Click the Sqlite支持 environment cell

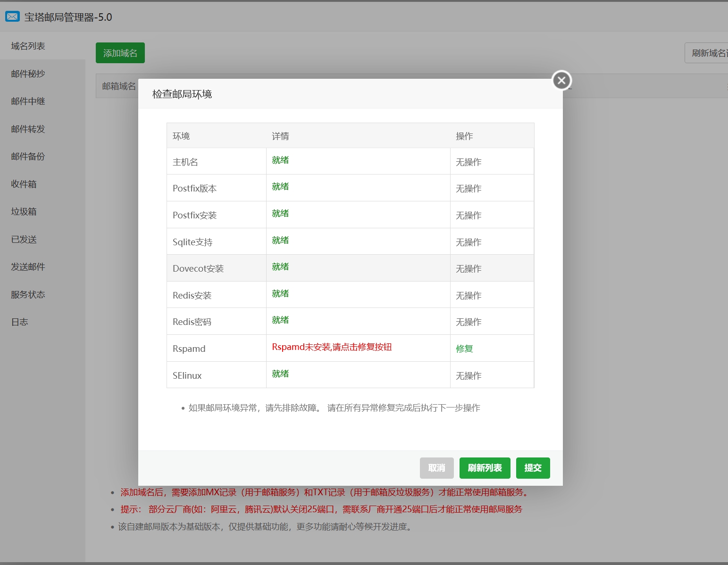[217, 241]
